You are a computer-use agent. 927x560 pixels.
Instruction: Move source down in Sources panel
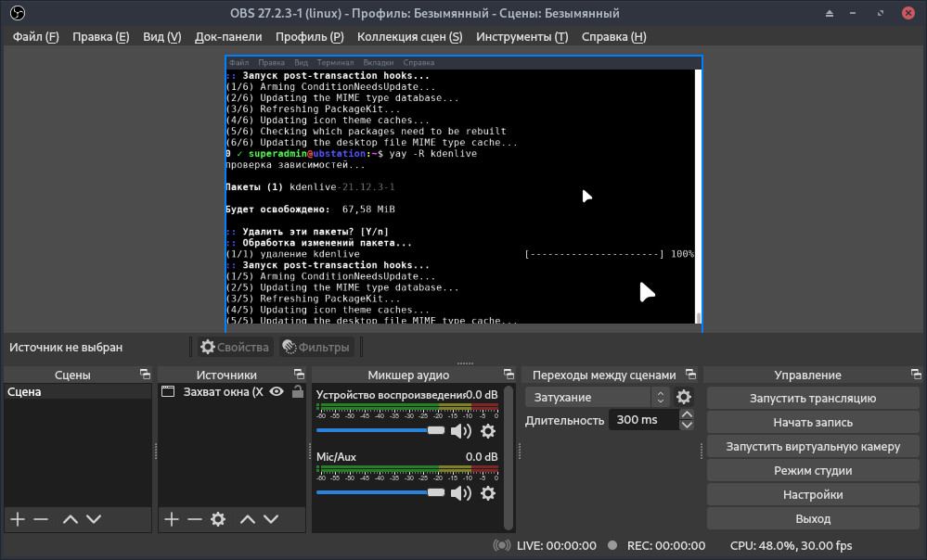pos(271,519)
